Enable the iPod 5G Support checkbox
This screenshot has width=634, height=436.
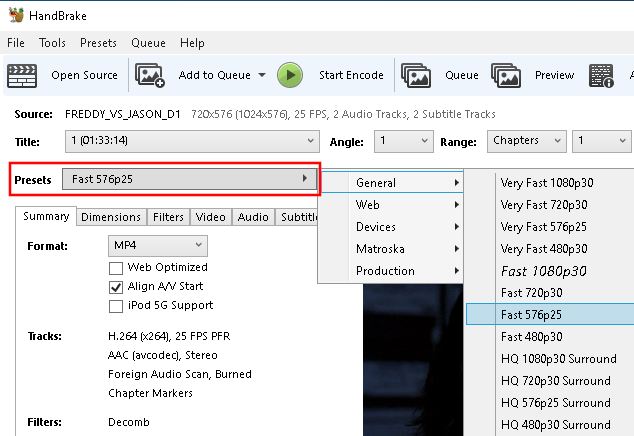coord(116,306)
